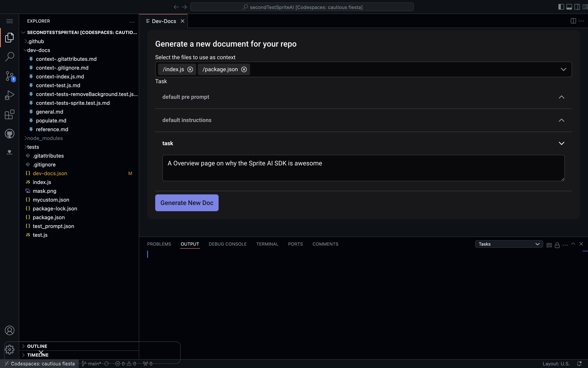Click the Settings gear icon at bottom left
This screenshot has width=588, height=368.
[9, 349]
